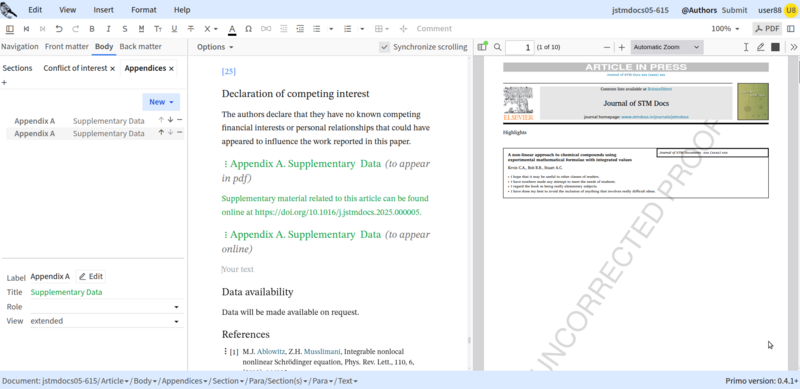Open the Role dropdown
This screenshot has height=389, width=800.
tap(107, 307)
